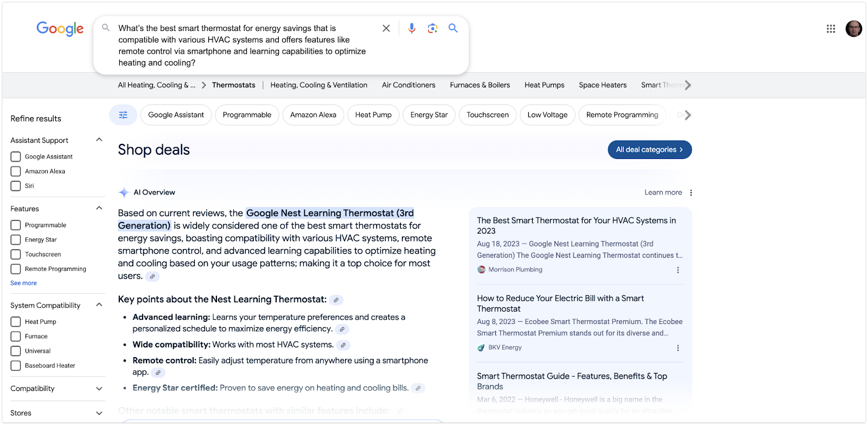Expand more Features with See more
868x425 pixels.
tap(24, 283)
